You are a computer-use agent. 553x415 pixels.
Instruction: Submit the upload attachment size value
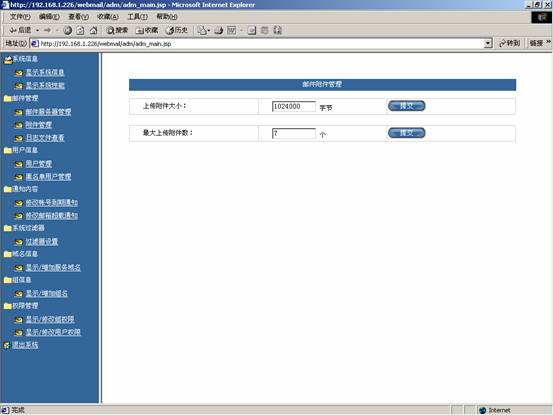(406, 106)
